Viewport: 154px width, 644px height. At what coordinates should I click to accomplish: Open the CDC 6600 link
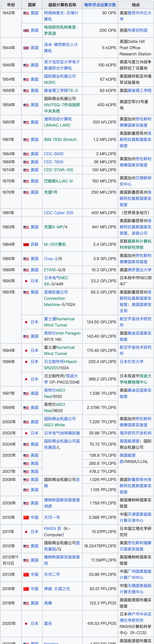(54, 154)
